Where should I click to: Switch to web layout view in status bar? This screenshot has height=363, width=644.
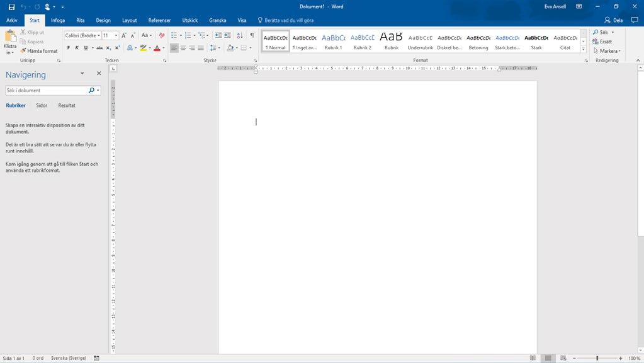coord(563,358)
